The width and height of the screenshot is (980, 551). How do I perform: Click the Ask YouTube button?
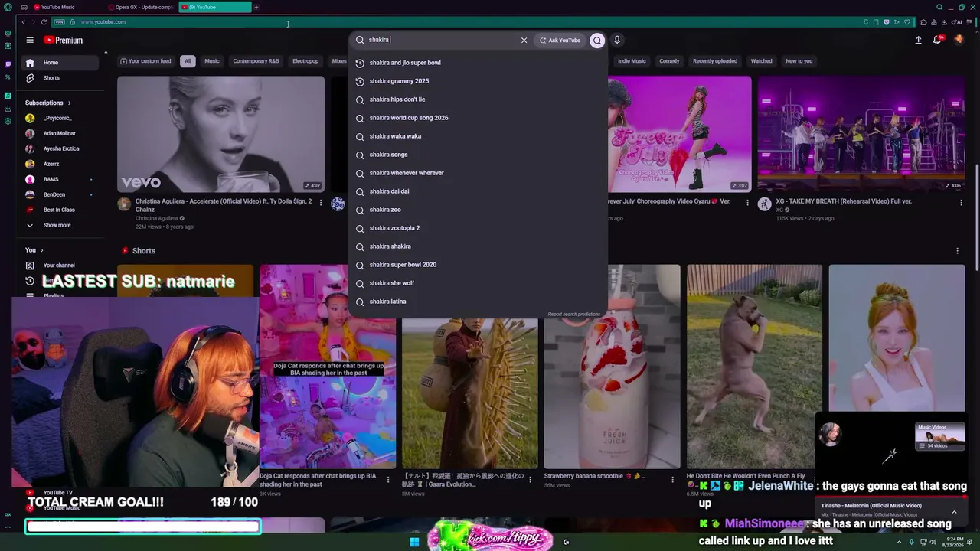[560, 40]
